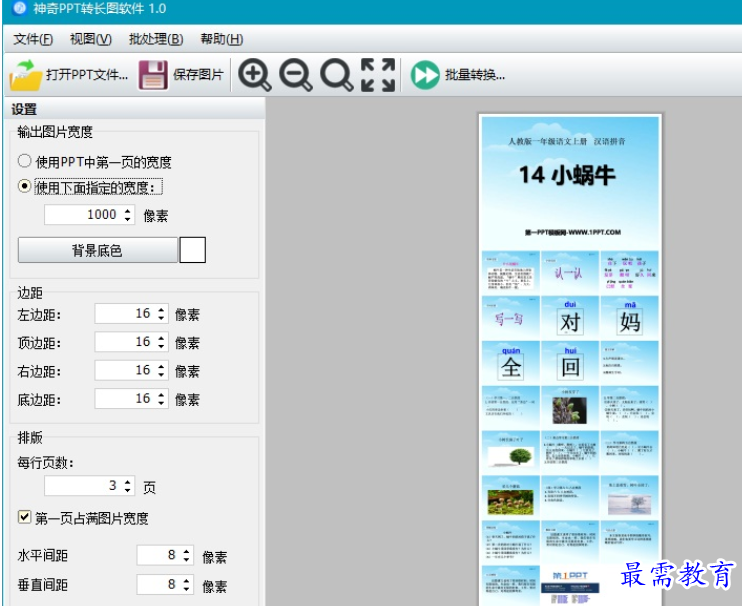
Task: Zoom in with the plus magnifier icon
Action: pos(255,75)
